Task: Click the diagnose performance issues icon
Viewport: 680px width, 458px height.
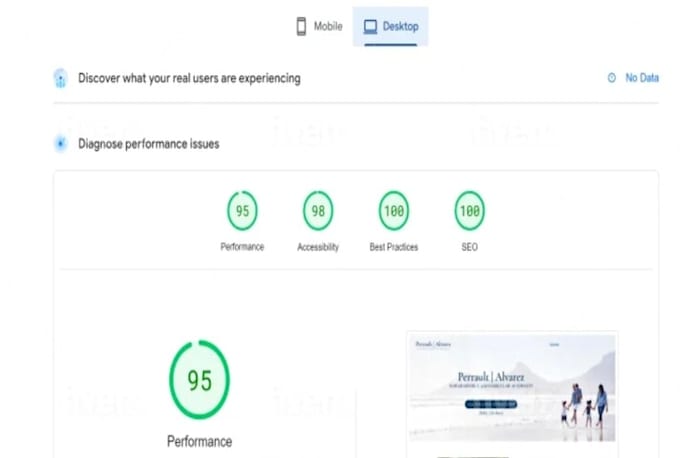Action: 61,143
